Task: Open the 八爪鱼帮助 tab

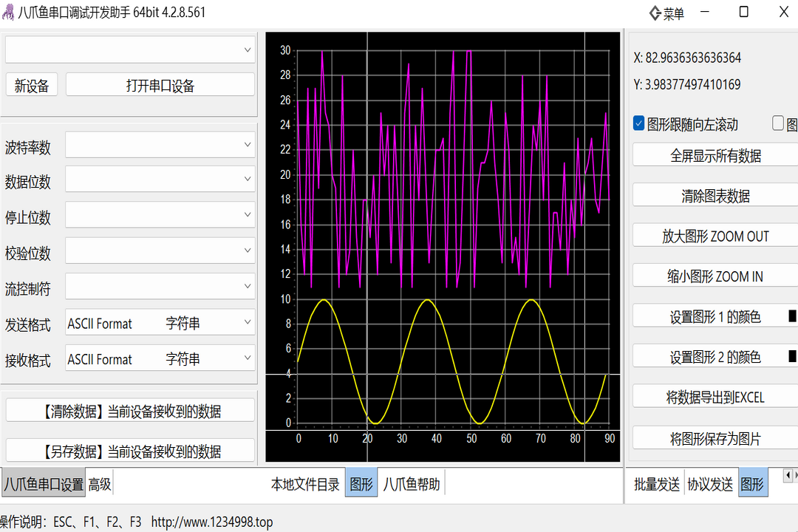Action: tap(411, 485)
